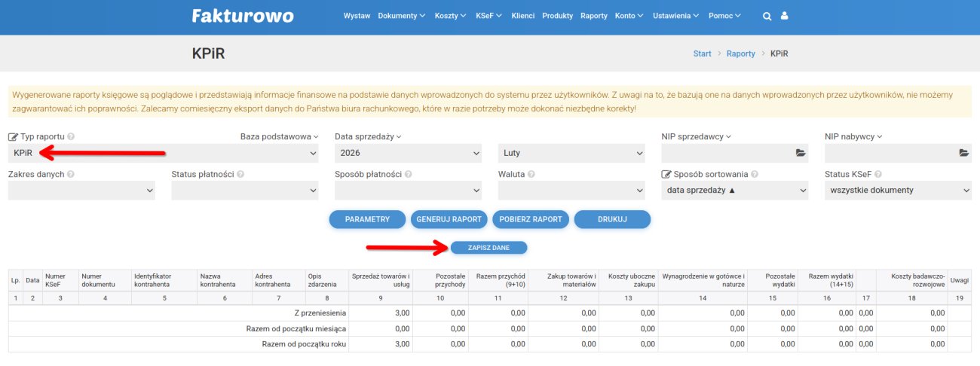Click folder icon in NIP nabywcy field
The width and height of the screenshot is (980, 366).
[963, 153]
